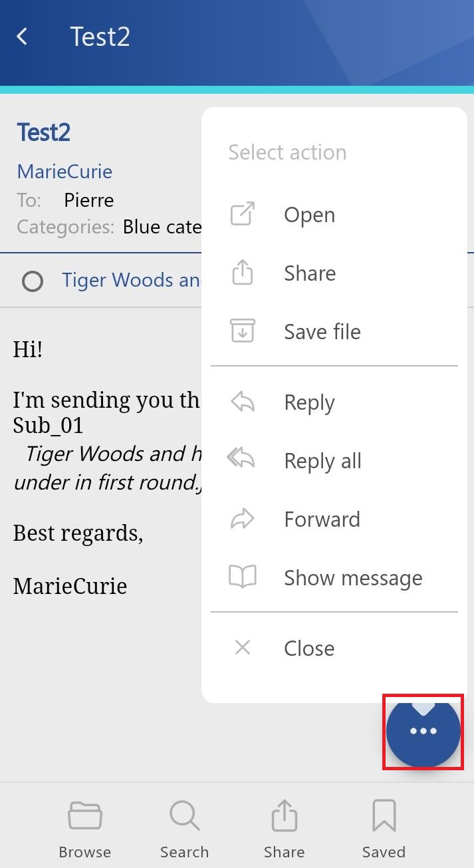474x868 pixels.
Task: Click the Open icon in action menu
Action: click(243, 215)
